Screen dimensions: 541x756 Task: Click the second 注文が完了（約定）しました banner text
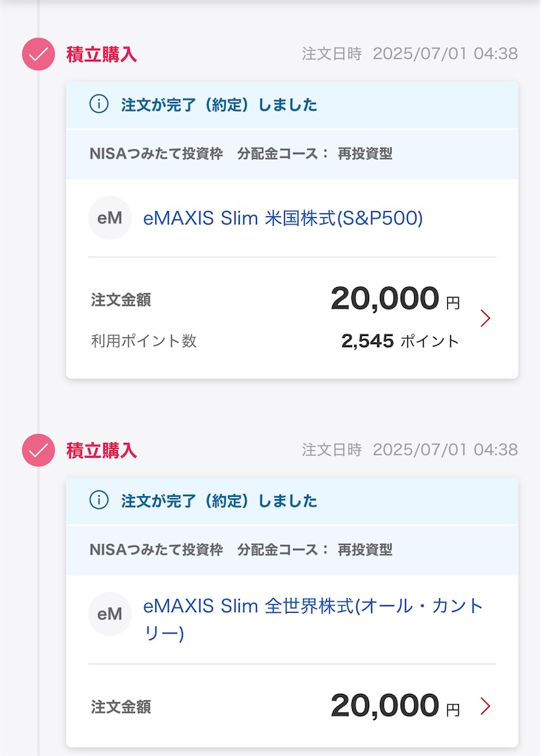tap(219, 501)
